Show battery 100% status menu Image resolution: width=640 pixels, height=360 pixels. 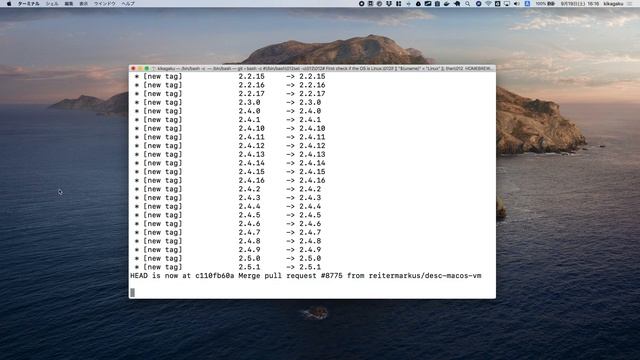[x=545, y=4]
